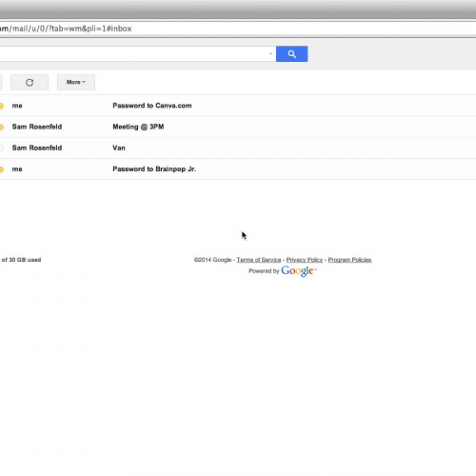476x476 pixels.
Task: Click sender me on Brainpop Jr. row
Action: coord(17,169)
